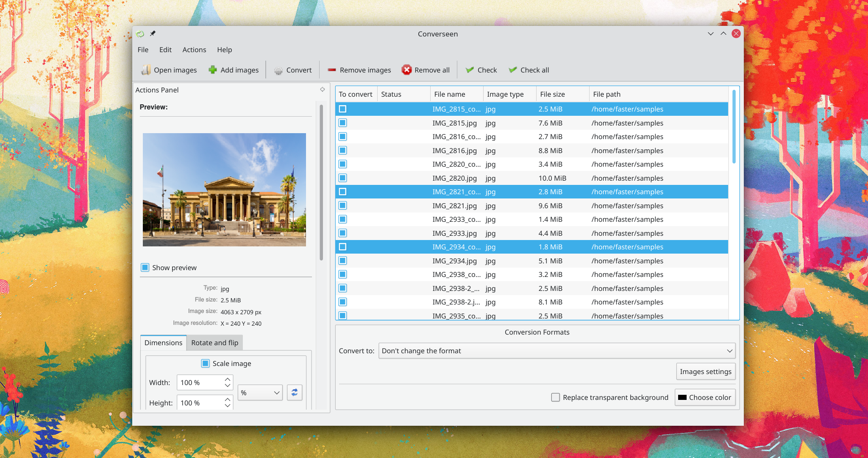Sort by Status column header
The image size is (868, 458).
pos(404,94)
